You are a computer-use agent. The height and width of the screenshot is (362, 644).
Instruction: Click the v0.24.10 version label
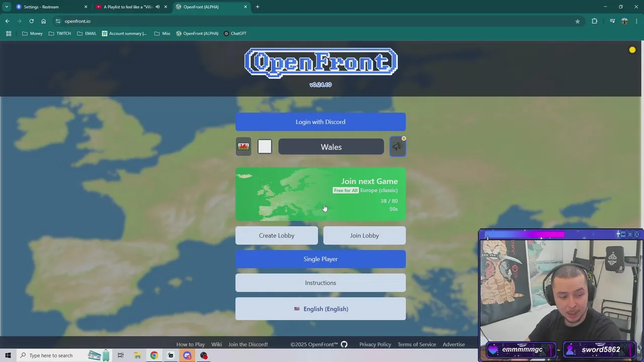pos(320,84)
